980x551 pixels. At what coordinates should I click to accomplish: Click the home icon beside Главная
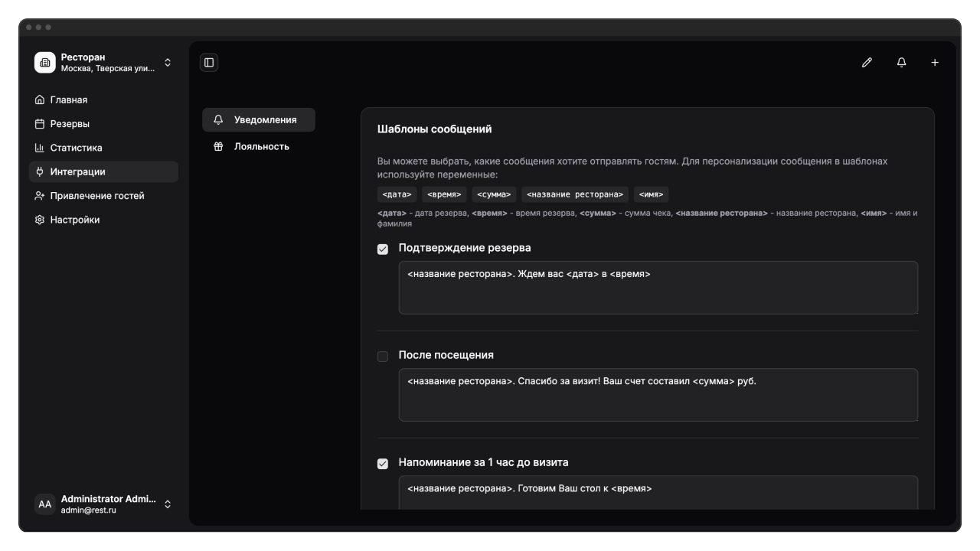click(40, 100)
